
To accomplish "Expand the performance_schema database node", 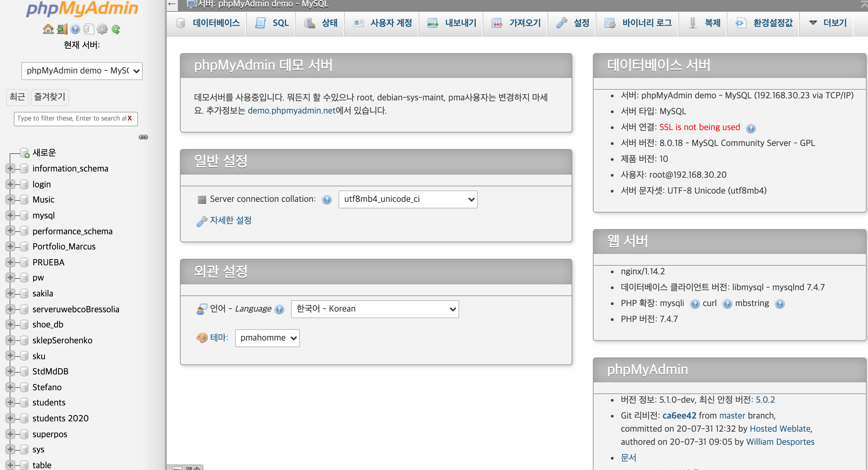I will (x=10, y=231).
